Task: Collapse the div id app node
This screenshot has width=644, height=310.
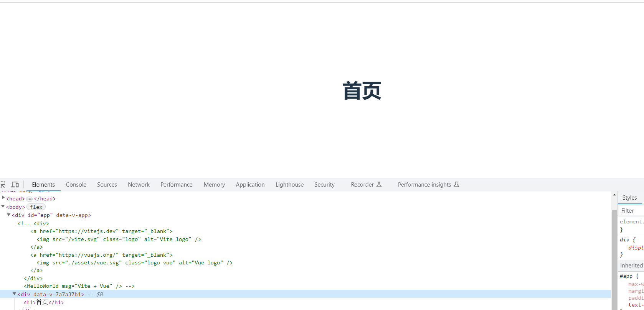Action: (8, 215)
